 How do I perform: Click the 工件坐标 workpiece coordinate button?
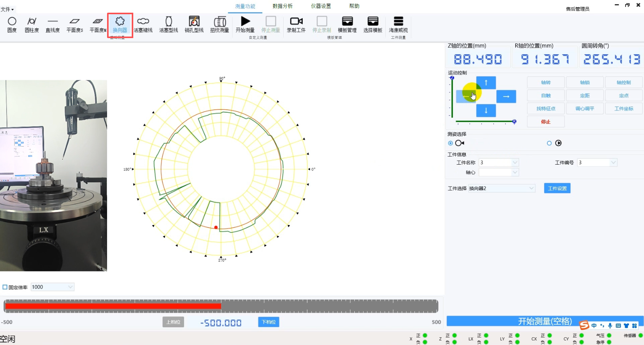[x=624, y=108]
